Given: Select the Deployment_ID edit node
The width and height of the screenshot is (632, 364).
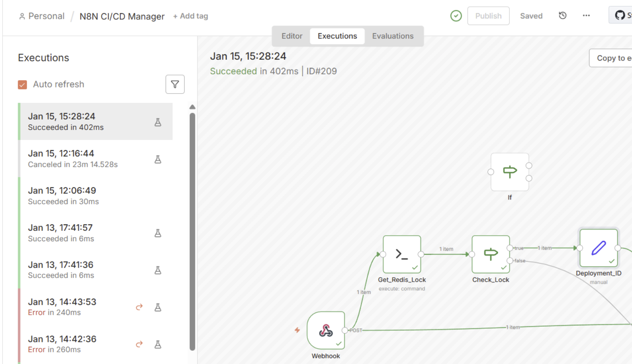Looking at the screenshot, I should (x=599, y=248).
